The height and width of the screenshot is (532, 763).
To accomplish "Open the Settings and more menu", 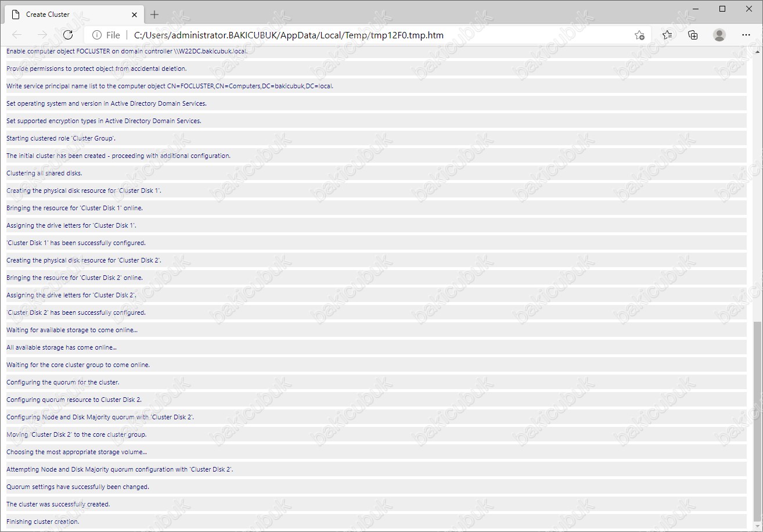I will pos(746,35).
